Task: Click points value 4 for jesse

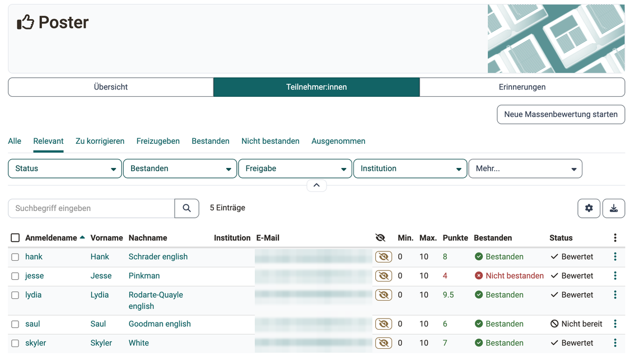Action: pyautogui.click(x=445, y=275)
